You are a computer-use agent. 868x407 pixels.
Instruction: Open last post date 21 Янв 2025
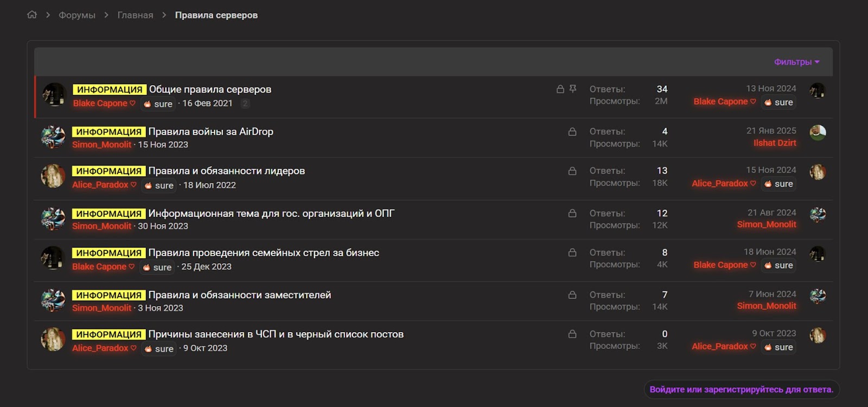771,131
